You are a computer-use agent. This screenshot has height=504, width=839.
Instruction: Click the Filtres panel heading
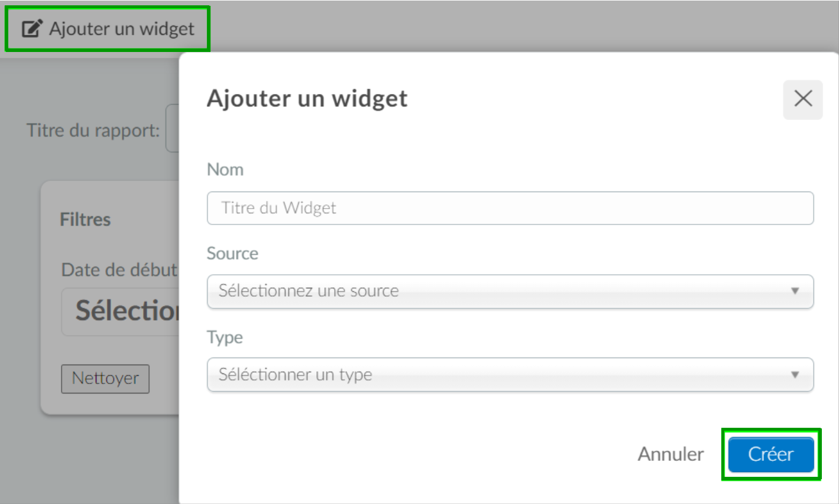(x=85, y=220)
